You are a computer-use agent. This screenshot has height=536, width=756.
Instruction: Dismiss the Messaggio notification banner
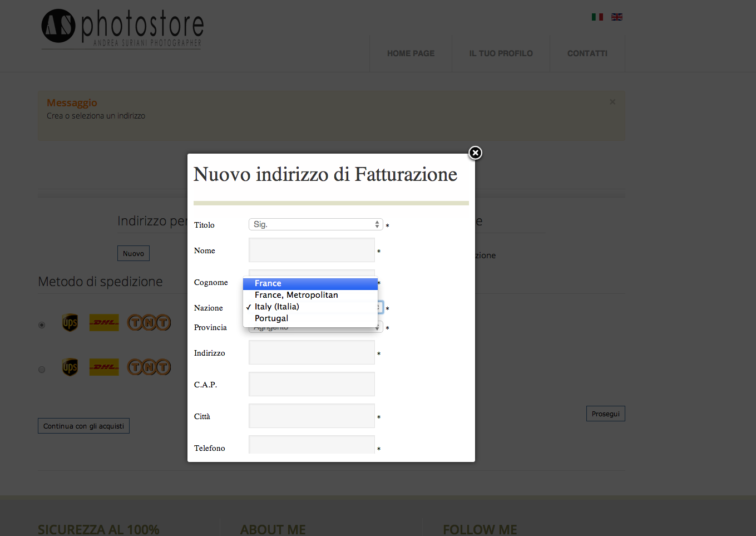tap(612, 102)
